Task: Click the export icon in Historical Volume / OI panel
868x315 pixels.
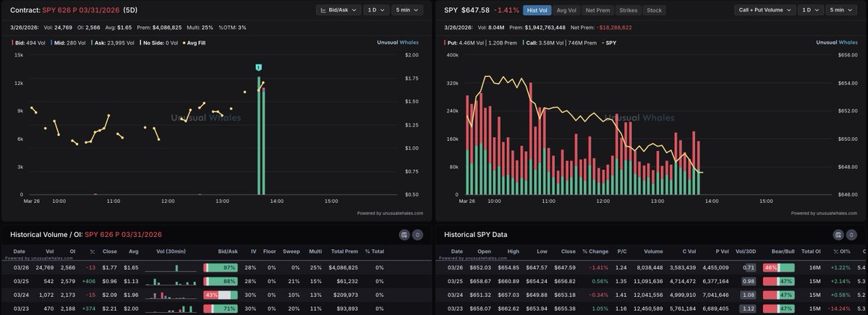Action: 404,235
